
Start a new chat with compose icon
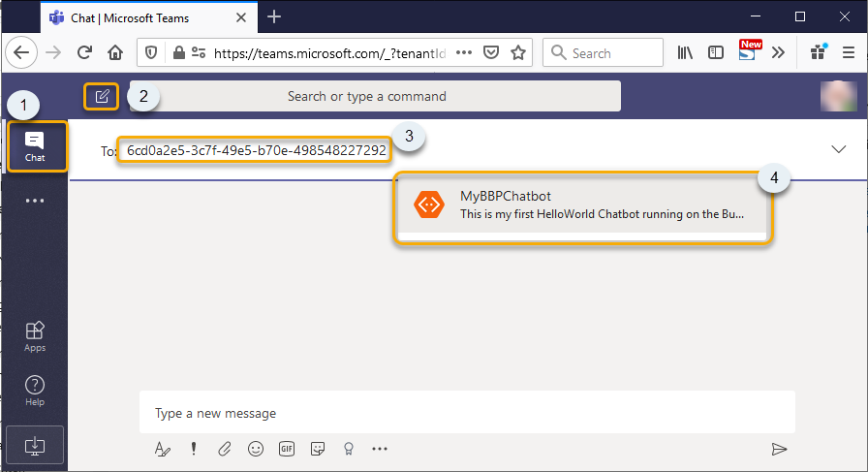coord(102,96)
